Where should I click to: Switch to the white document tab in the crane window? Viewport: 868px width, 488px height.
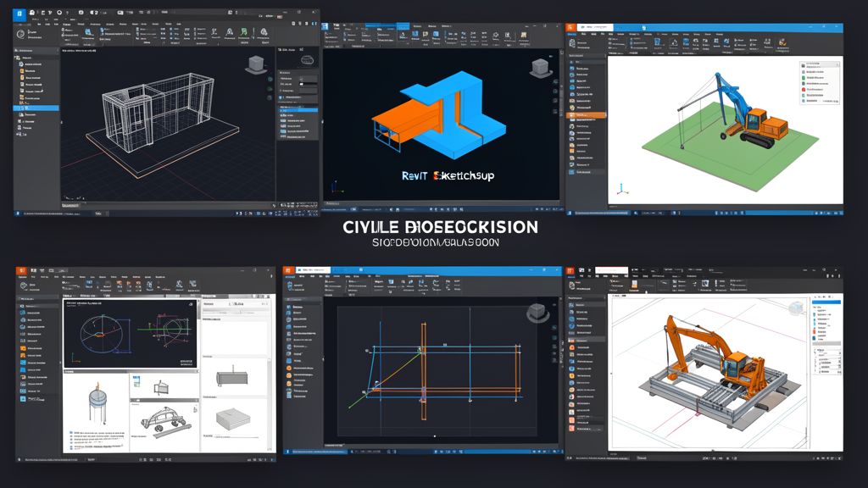pyautogui.click(x=594, y=27)
